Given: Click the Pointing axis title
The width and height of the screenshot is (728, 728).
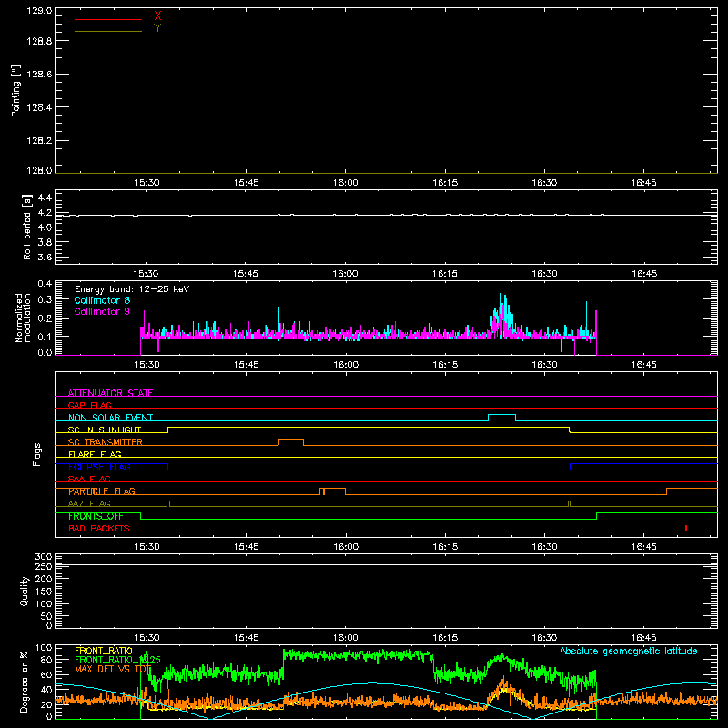Looking at the screenshot, I should click(x=16, y=90).
